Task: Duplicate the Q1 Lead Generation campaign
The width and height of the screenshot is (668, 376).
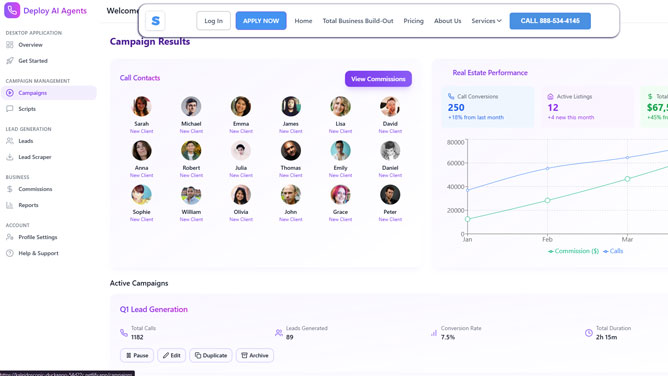Action: pos(211,355)
